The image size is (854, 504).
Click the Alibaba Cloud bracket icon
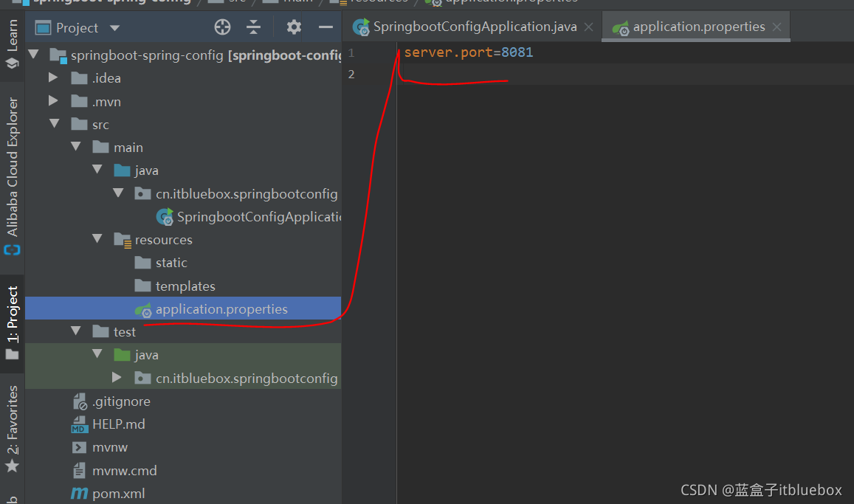(12, 250)
